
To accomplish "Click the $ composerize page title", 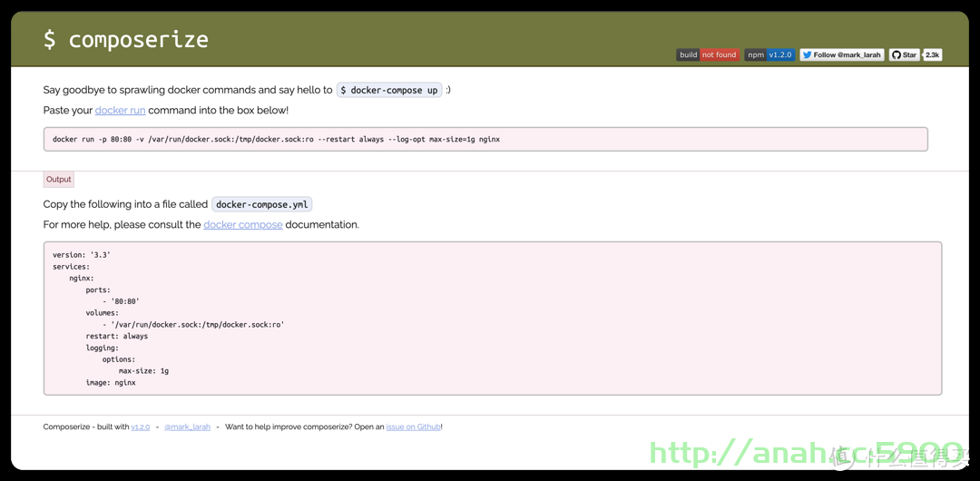I will tap(125, 39).
